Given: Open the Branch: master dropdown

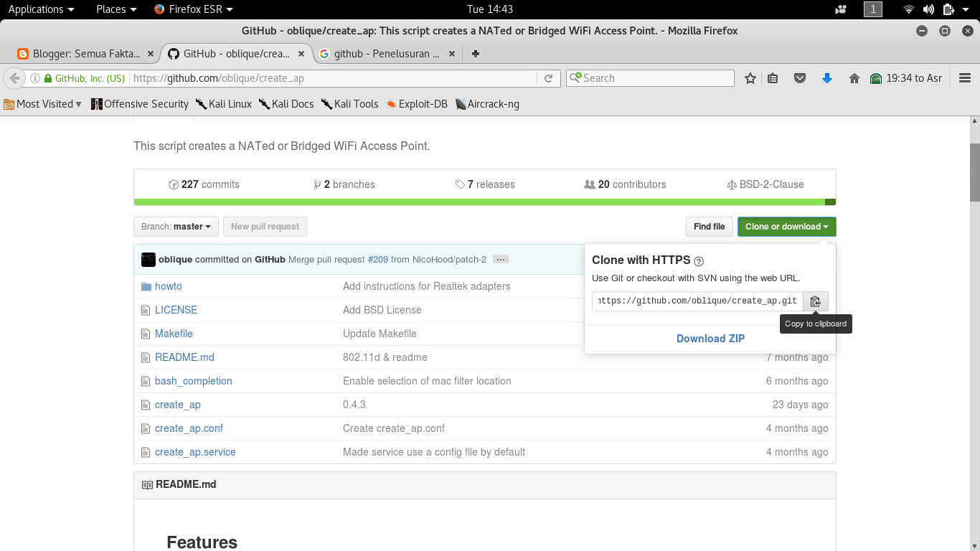Looking at the screenshot, I should (176, 227).
